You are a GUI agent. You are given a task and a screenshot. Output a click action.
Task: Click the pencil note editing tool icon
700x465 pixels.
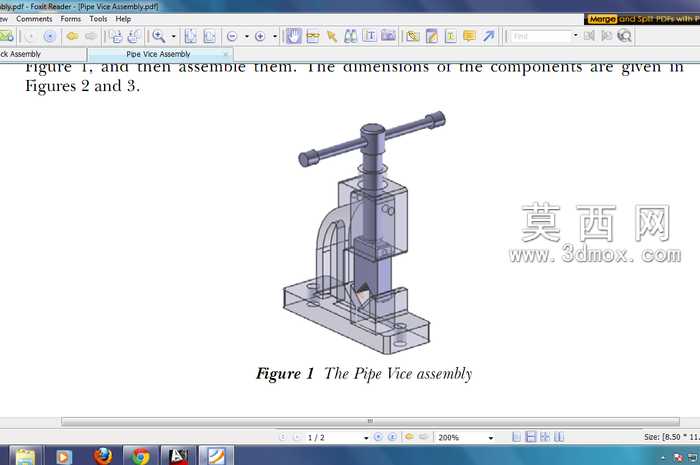click(432, 36)
